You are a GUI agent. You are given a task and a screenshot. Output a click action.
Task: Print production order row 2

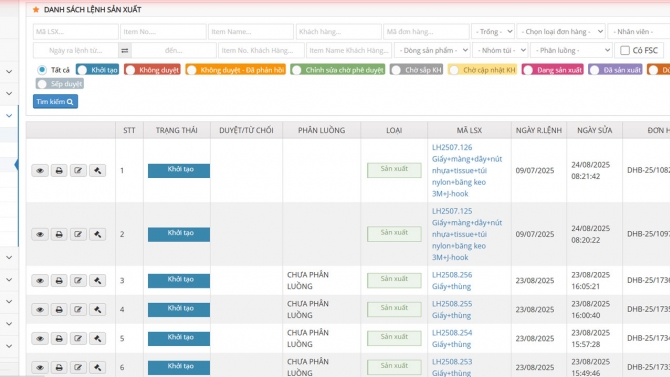coord(59,234)
